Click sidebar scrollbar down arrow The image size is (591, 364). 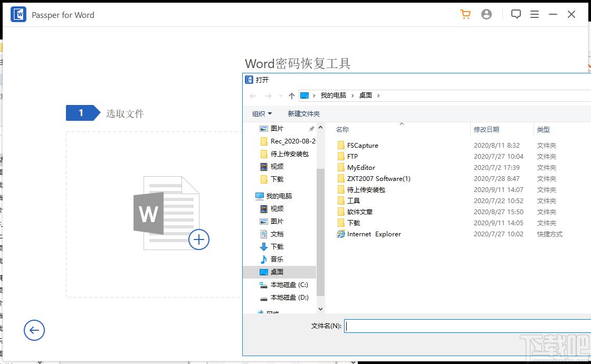click(320, 309)
